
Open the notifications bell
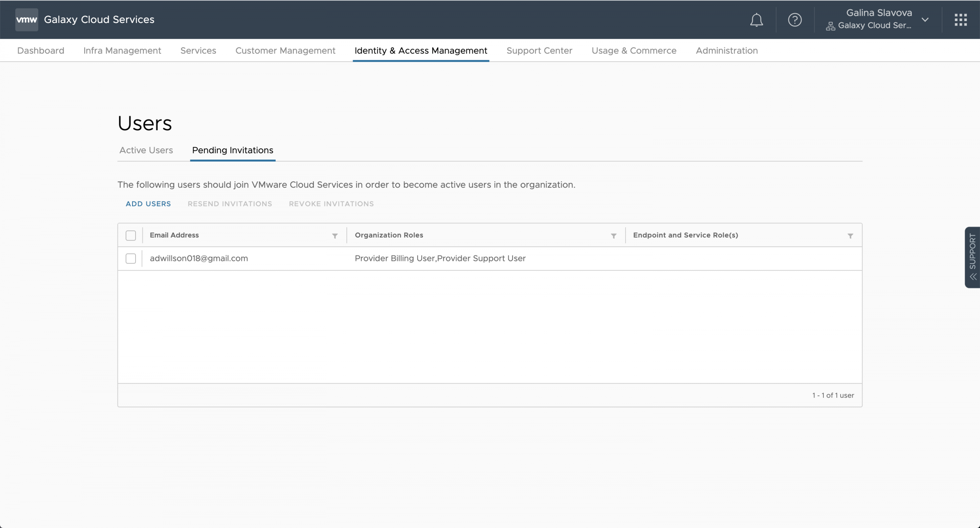point(756,20)
